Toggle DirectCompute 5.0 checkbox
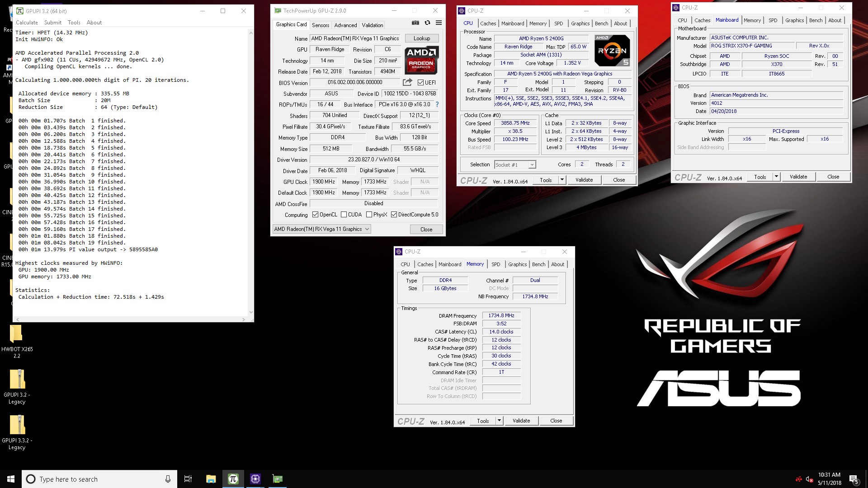Screen dimensions: 868x488 394,215
